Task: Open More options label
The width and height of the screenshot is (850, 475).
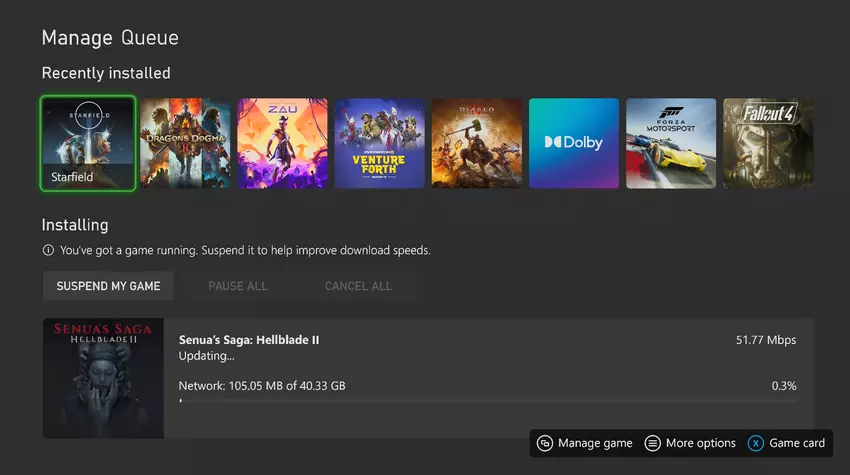Action: click(x=700, y=443)
